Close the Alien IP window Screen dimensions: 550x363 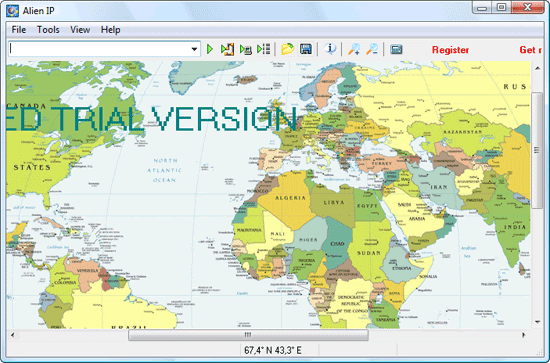tap(528, 7)
